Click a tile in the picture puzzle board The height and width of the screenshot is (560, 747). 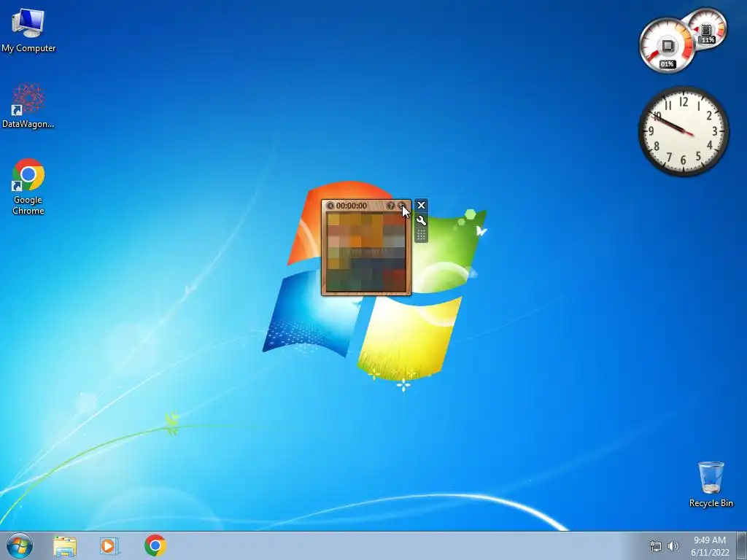366,252
